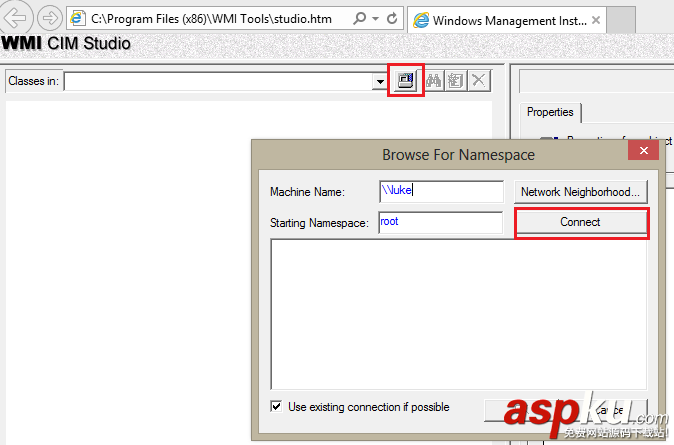Viewport: 674px width, 445px height.
Task: Go back using the browser Back arrow
Action: click(x=15, y=17)
